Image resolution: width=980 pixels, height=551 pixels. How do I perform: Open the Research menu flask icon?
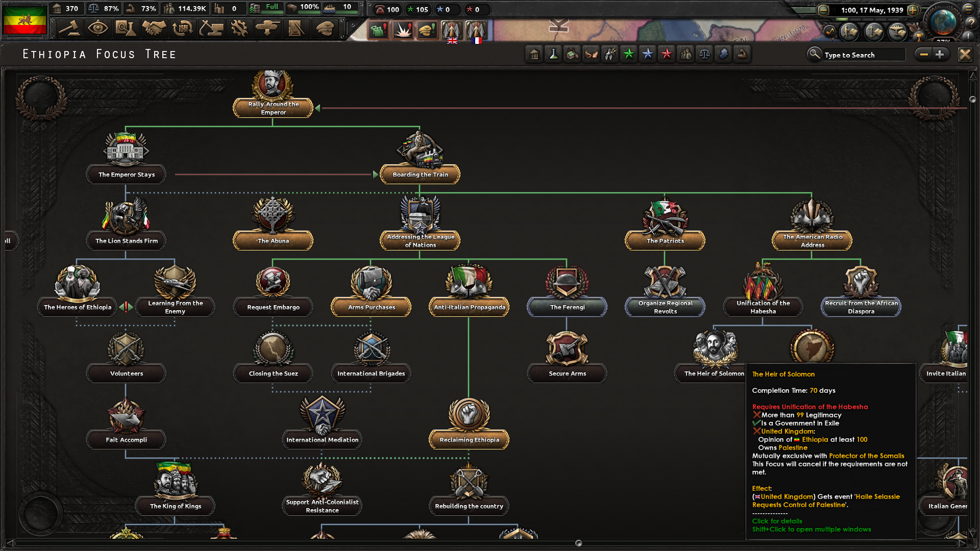[x=126, y=29]
